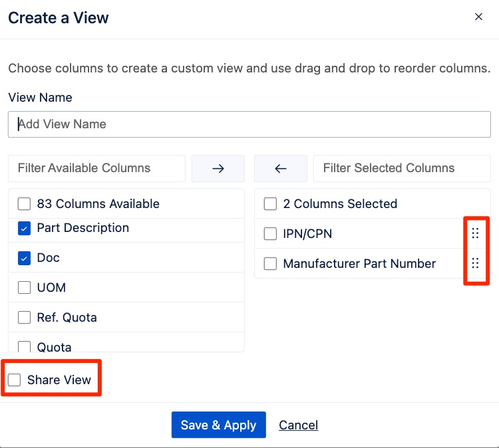This screenshot has width=499, height=448.
Task: Uncheck the Doc column checkbox
Action: pos(25,258)
